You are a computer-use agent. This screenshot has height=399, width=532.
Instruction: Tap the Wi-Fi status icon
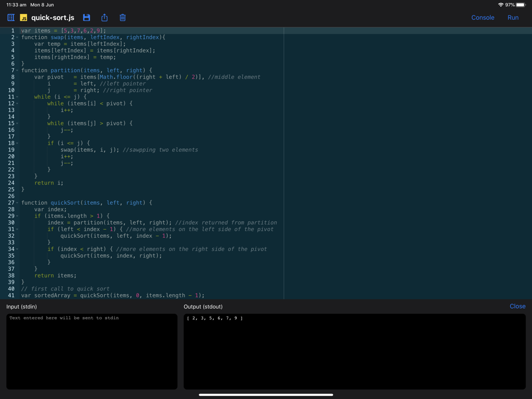[x=500, y=5]
